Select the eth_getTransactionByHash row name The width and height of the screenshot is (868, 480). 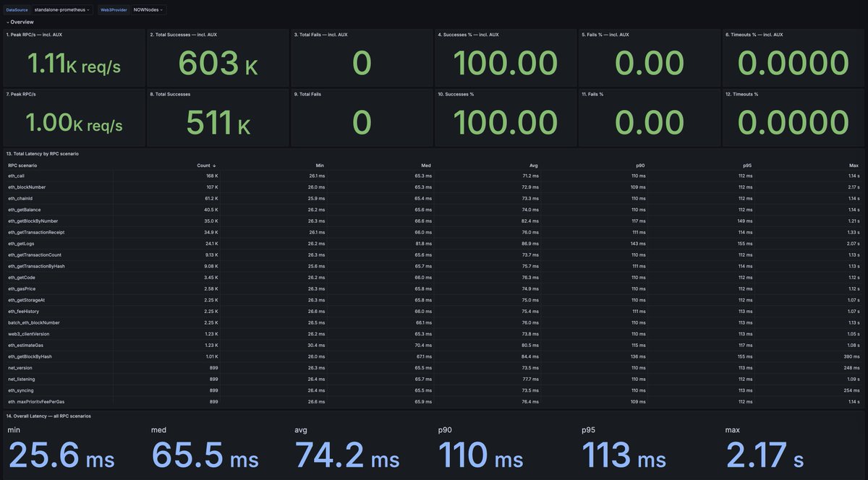coord(36,266)
